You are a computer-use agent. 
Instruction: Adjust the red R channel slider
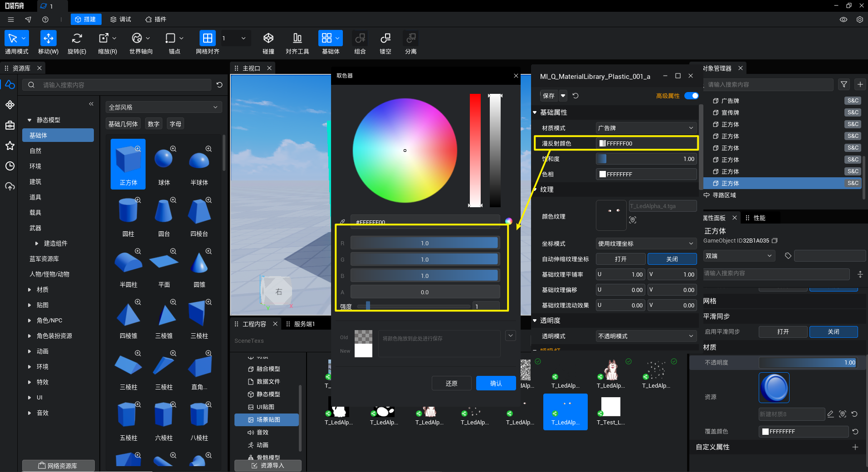(x=424, y=243)
